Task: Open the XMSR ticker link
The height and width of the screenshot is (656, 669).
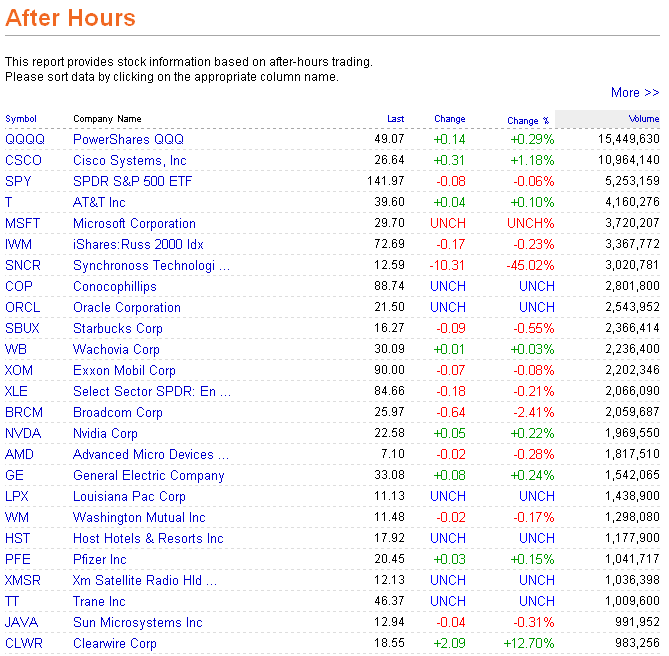Action: coord(23,581)
